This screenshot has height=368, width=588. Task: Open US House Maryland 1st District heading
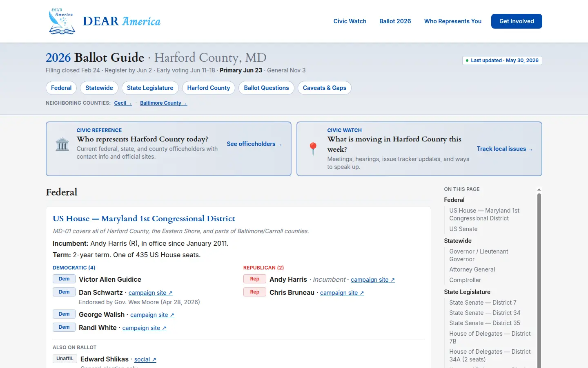click(144, 219)
